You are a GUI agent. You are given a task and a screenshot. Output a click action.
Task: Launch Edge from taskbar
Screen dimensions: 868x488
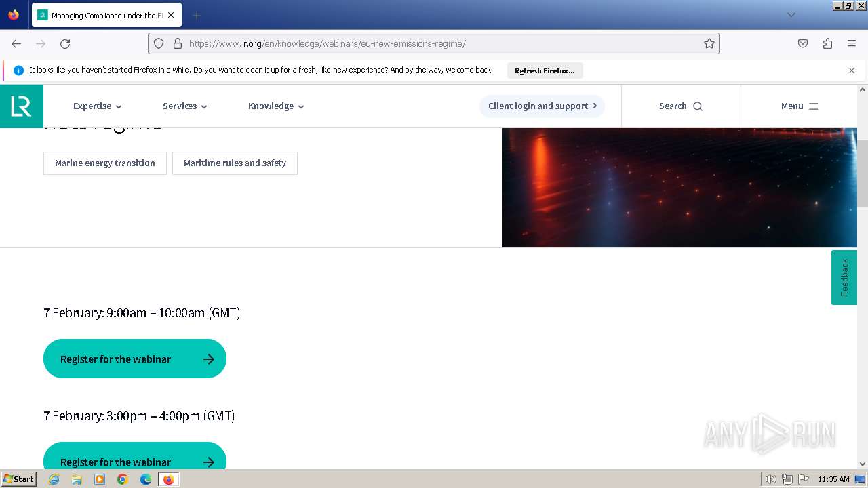(146, 479)
